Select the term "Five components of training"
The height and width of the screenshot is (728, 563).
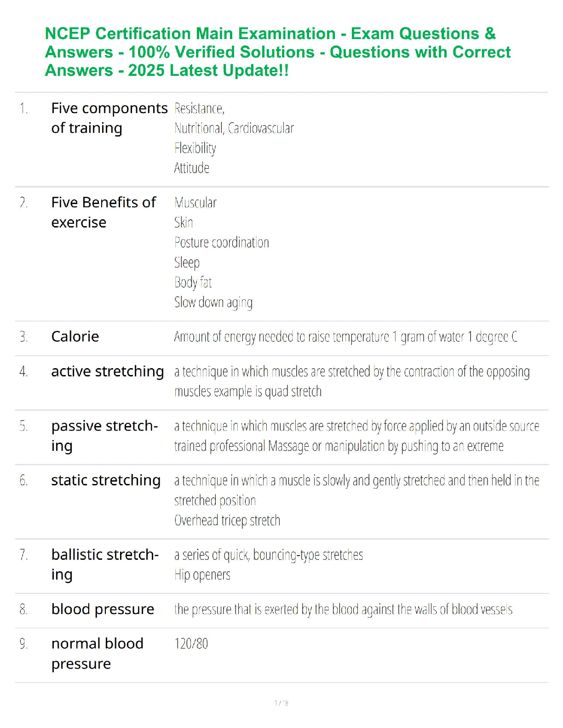click(x=109, y=118)
